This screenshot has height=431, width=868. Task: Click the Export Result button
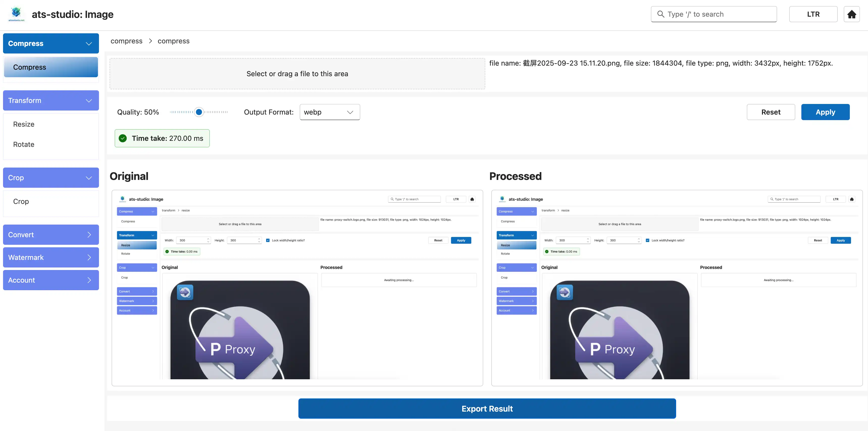(487, 409)
